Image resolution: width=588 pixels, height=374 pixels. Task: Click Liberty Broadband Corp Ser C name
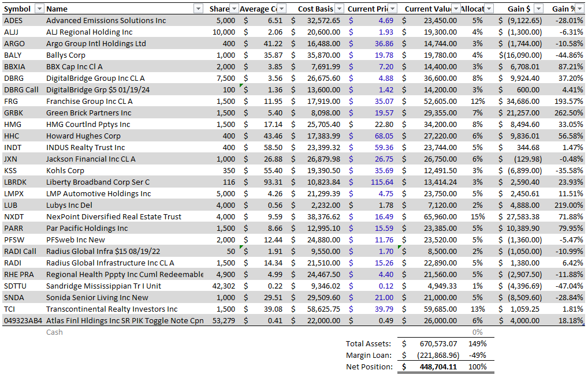(x=98, y=182)
